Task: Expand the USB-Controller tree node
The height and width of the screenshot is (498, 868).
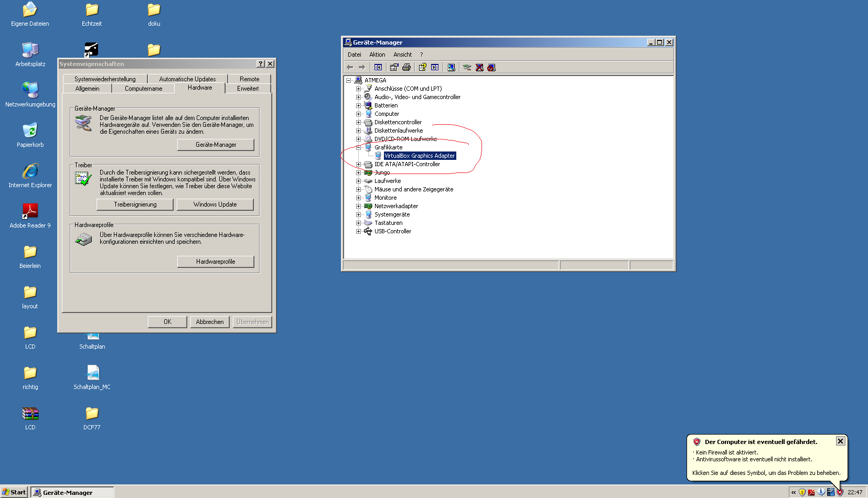Action: pos(358,231)
